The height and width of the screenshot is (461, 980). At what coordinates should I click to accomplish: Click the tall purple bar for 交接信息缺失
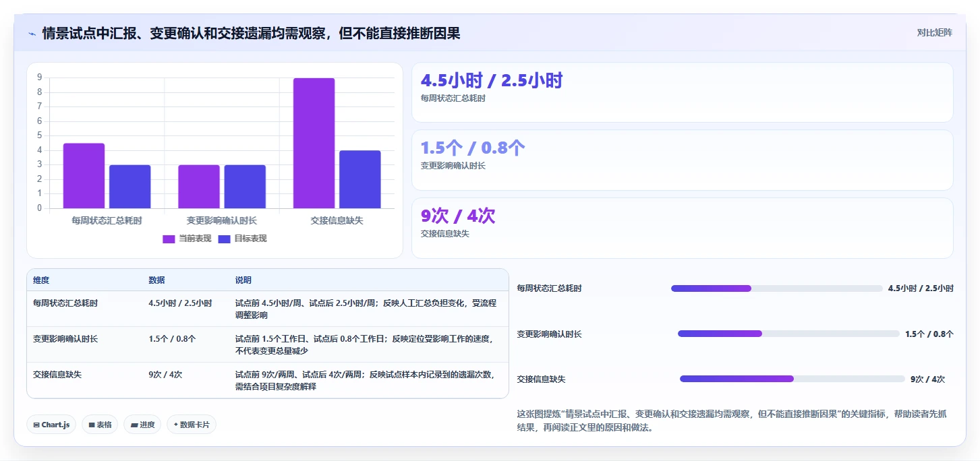click(x=314, y=143)
